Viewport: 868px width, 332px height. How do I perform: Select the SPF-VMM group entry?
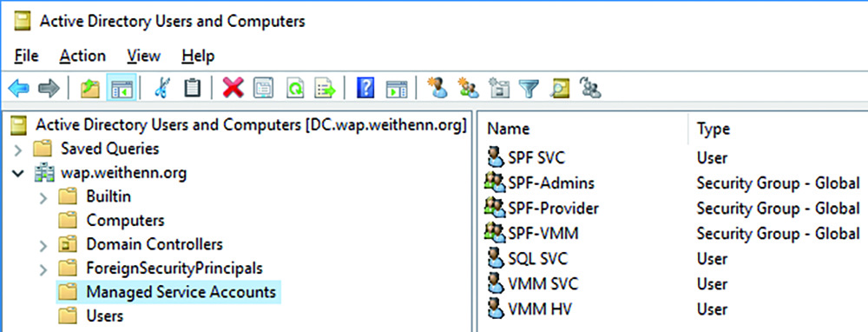pos(543,233)
